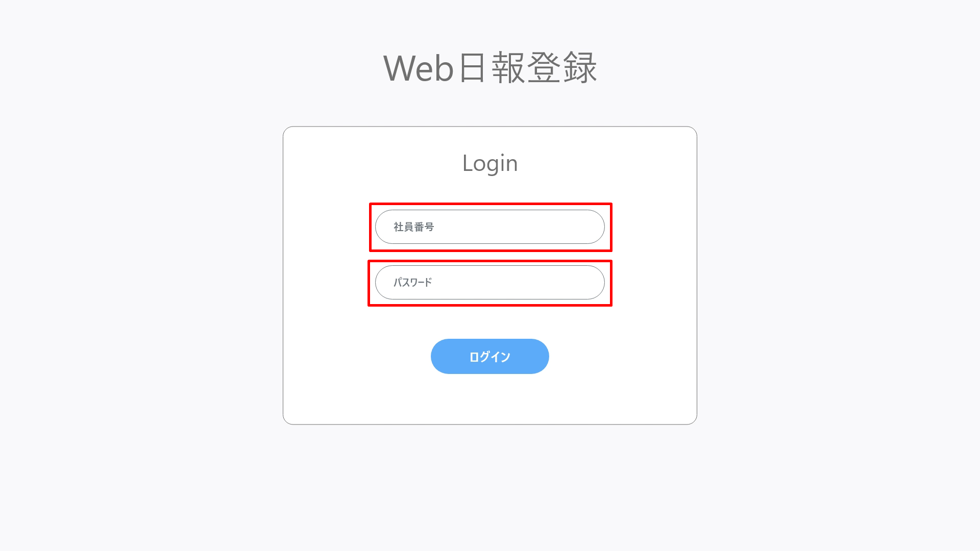
Task: Click the blue ログイン button
Action: pos(490,356)
